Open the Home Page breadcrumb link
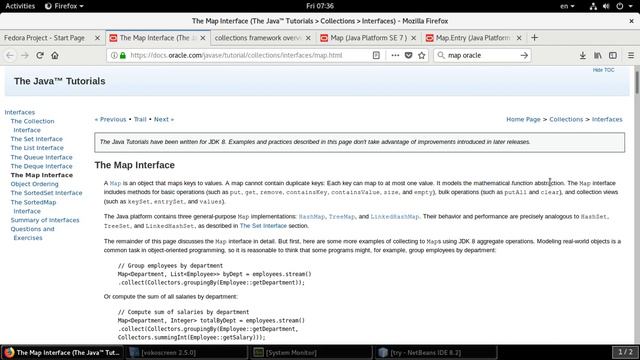This screenshot has width=640, height=360. [x=523, y=119]
